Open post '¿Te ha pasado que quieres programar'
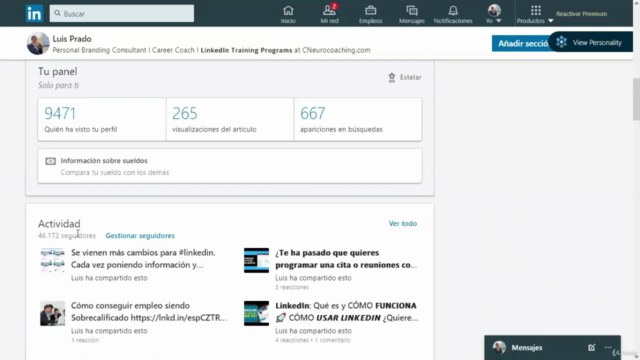The width and height of the screenshot is (640, 360). (346, 259)
